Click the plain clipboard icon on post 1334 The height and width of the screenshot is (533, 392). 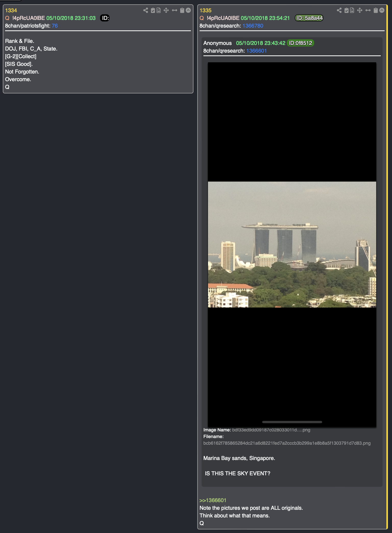[x=182, y=10]
